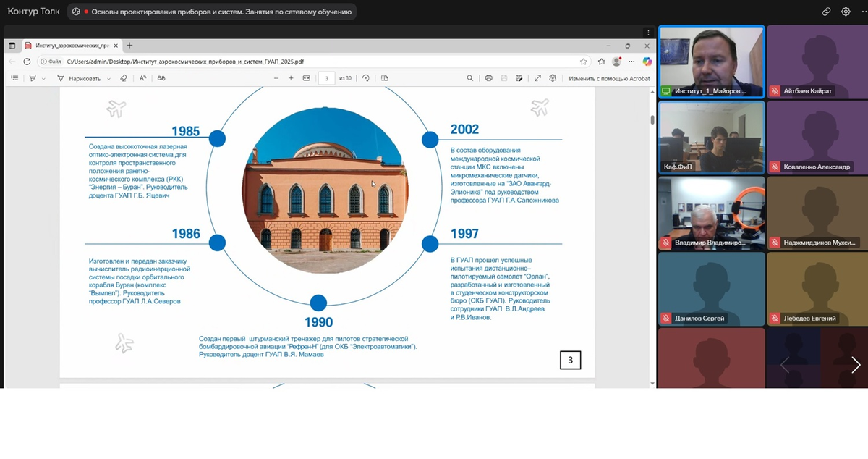The image size is (868, 459).
Task: Open the Copilot sidebar icon
Action: pyautogui.click(x=647, y=62)
